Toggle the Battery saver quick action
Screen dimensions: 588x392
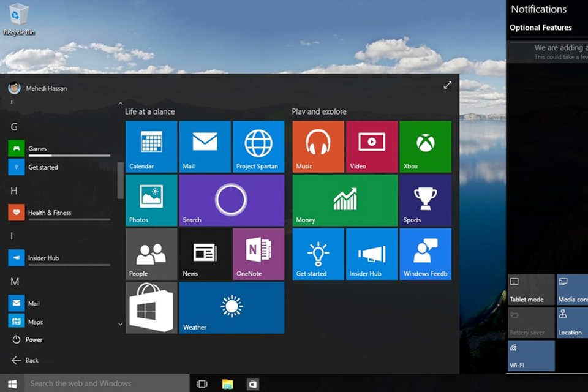click(531, 323)
